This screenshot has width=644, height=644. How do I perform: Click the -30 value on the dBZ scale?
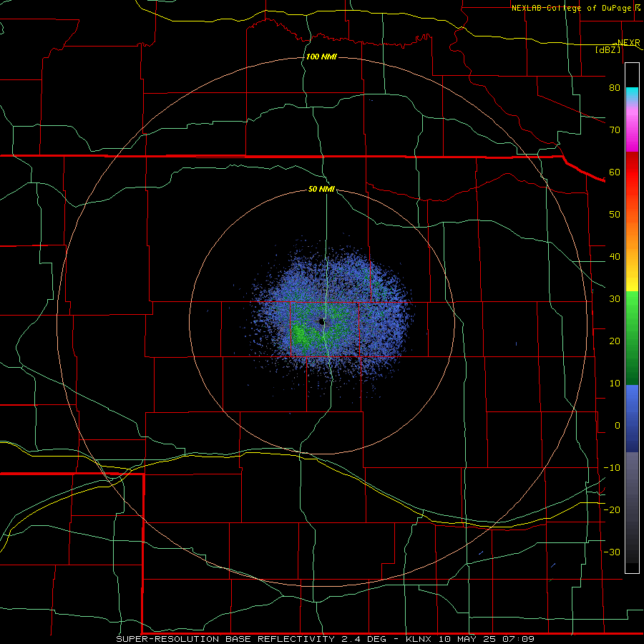pos(612,552)
